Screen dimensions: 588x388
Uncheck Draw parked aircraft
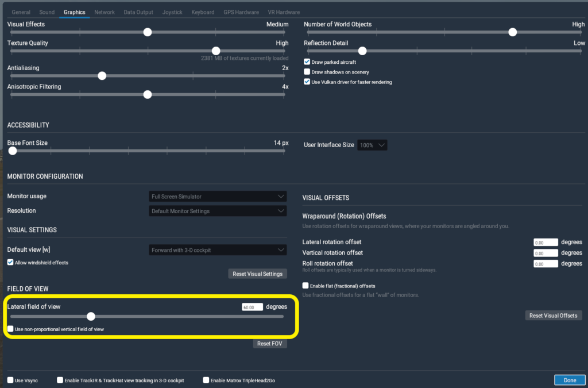(x=307, y=62)
